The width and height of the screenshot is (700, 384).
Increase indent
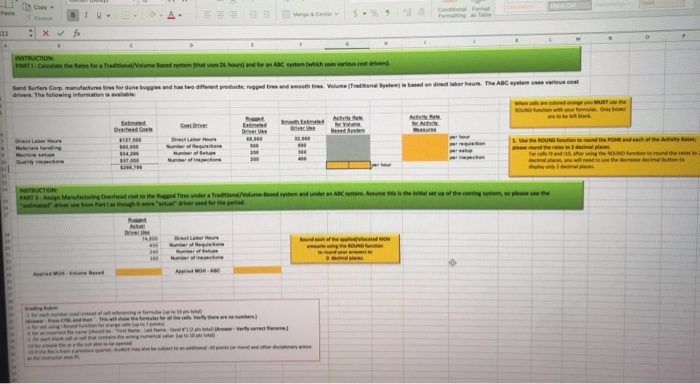pos(266,15)
